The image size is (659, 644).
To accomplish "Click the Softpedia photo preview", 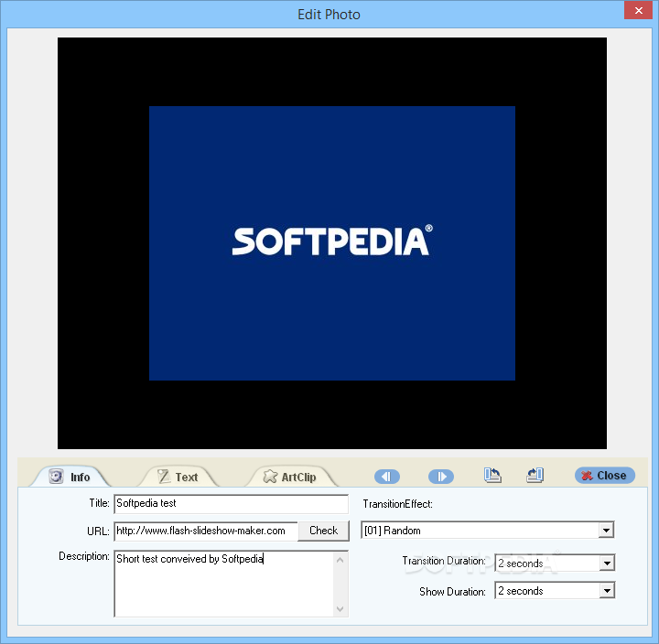I will (332, 243).
